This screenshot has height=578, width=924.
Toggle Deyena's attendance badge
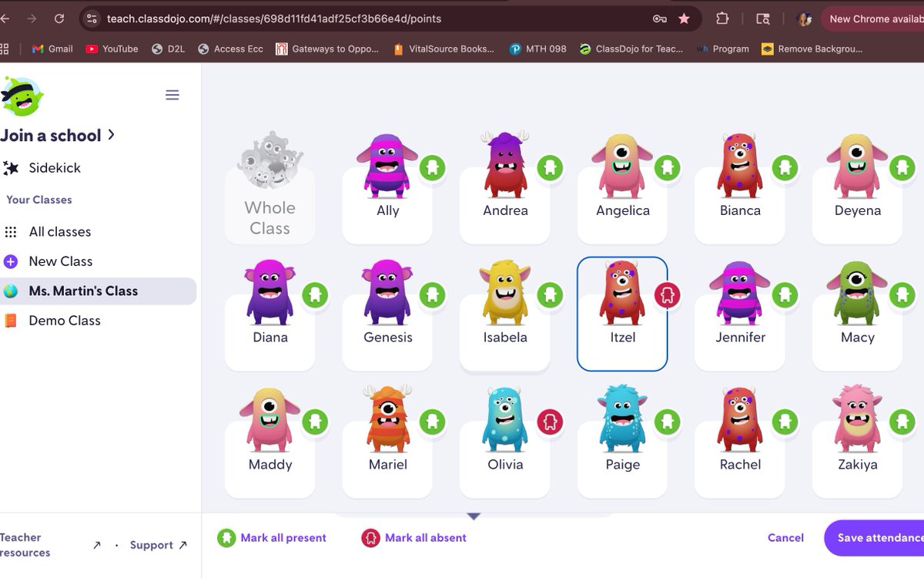coord(902,168)
